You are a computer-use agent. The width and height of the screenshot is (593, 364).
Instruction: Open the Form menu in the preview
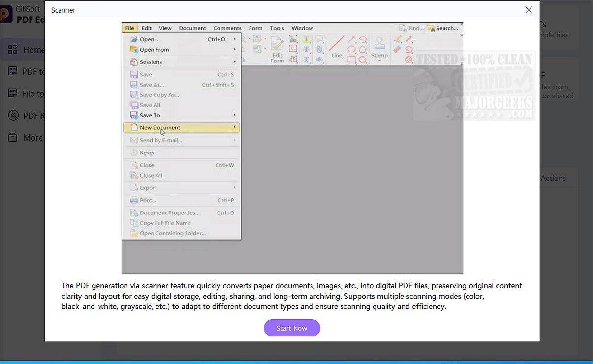255,28
